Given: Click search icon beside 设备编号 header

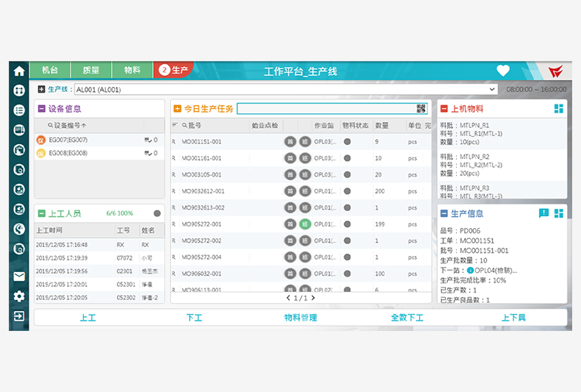Looking at the screenshot, I should pyautogui.click(x=51, y=125).
